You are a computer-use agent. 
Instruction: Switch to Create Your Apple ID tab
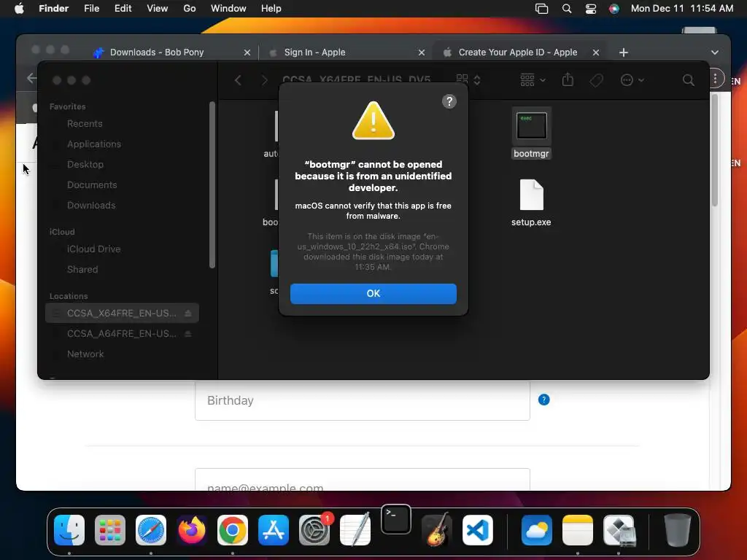518,52
